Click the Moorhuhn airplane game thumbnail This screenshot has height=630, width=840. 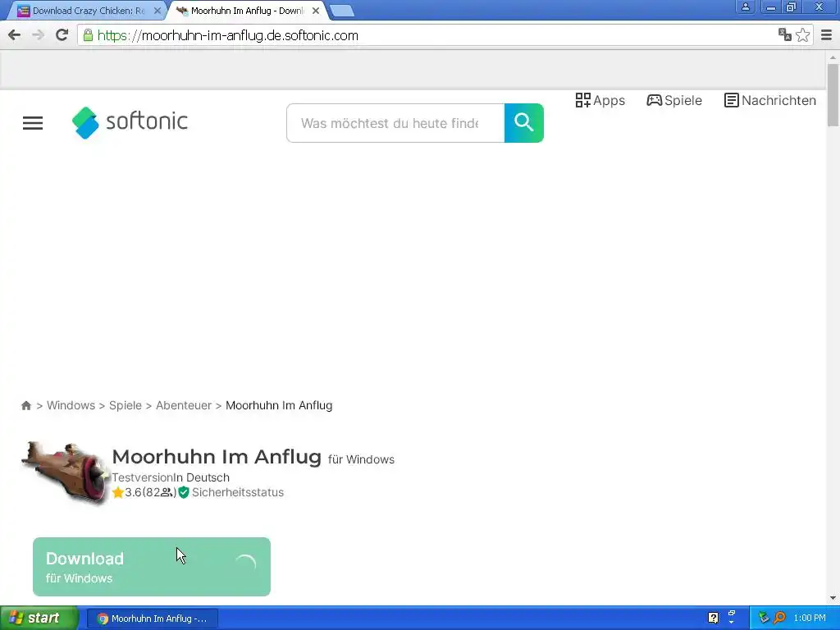[65, 472]
